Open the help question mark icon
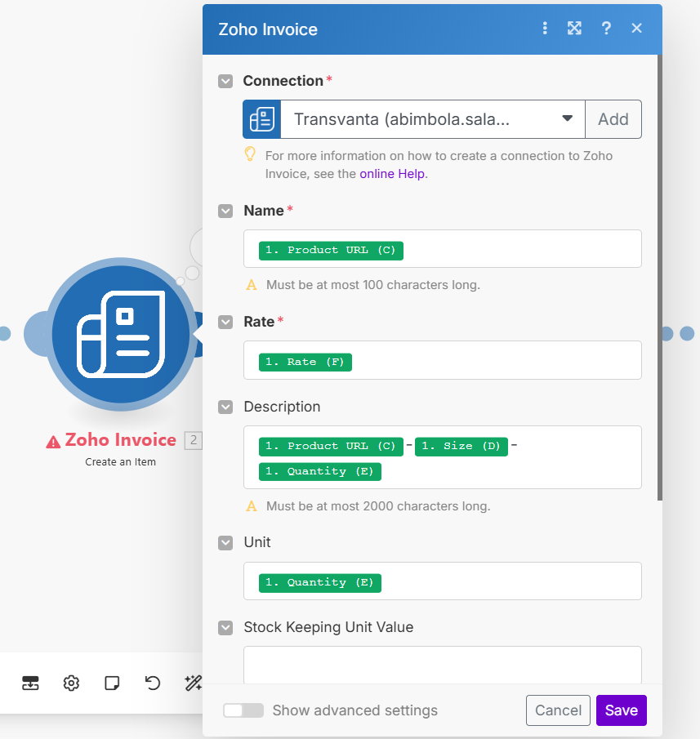The image size is (700, 739). click(606, 29)
